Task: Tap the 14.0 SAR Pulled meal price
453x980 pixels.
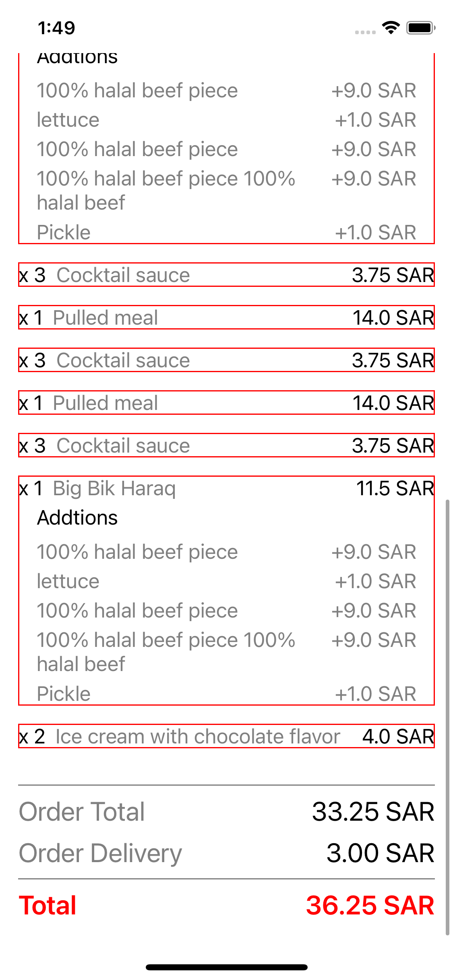Action: [394, 317]
